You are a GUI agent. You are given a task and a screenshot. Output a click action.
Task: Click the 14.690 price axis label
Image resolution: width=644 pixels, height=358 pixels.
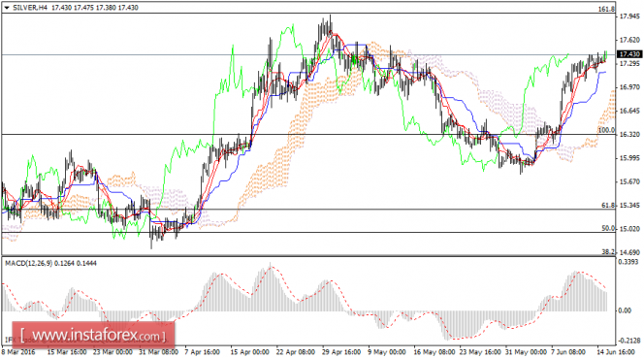pos(629,252)
